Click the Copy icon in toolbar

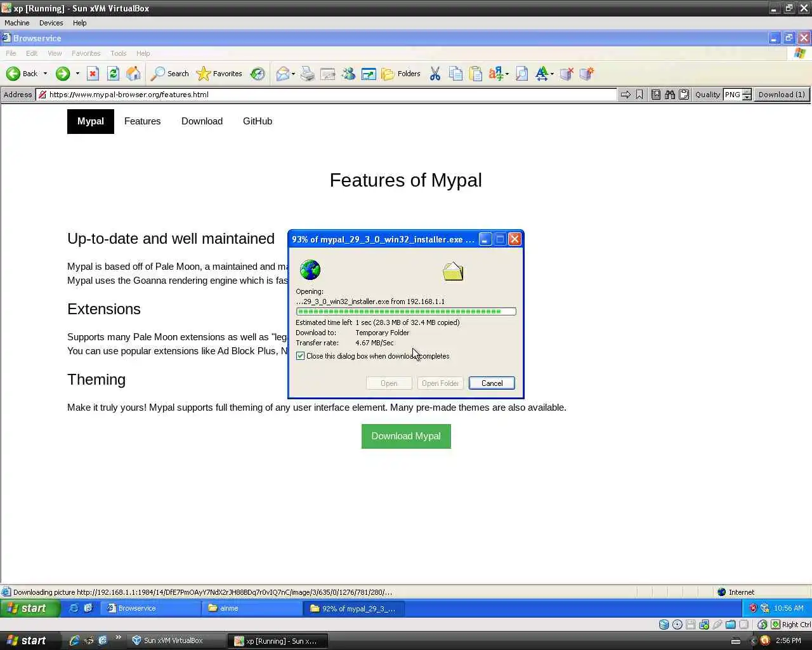click(x=455, y=74)
